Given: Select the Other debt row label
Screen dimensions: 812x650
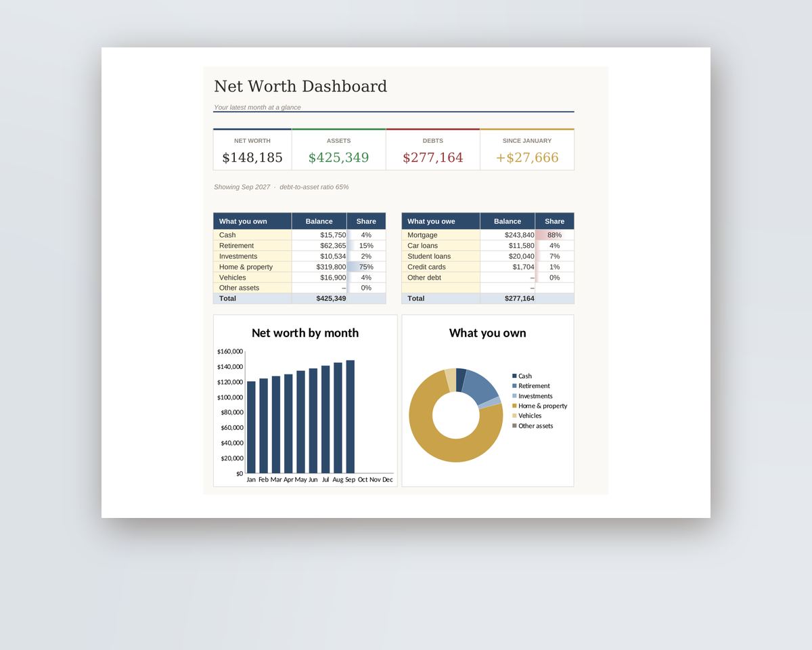Looking at the screenshot, I should [x=441, y=278].
